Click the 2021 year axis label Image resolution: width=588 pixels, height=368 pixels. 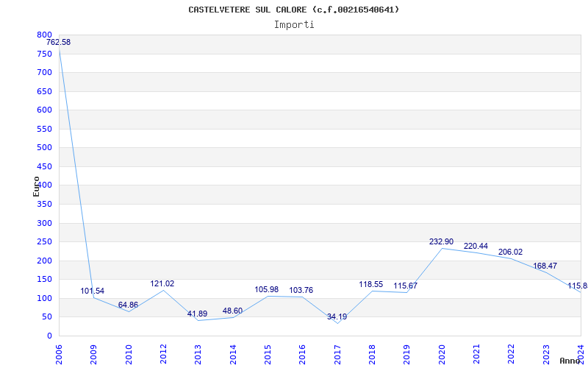(x=476, y=355)
